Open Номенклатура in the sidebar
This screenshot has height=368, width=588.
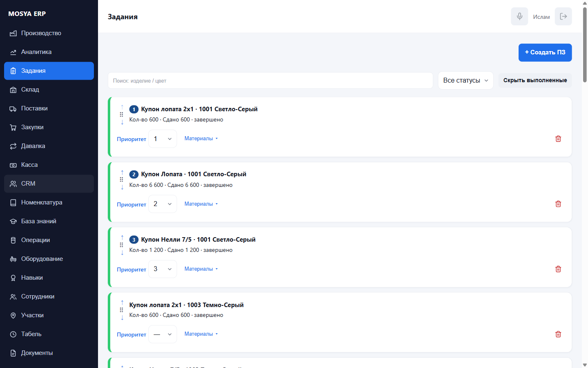(49, 202)
